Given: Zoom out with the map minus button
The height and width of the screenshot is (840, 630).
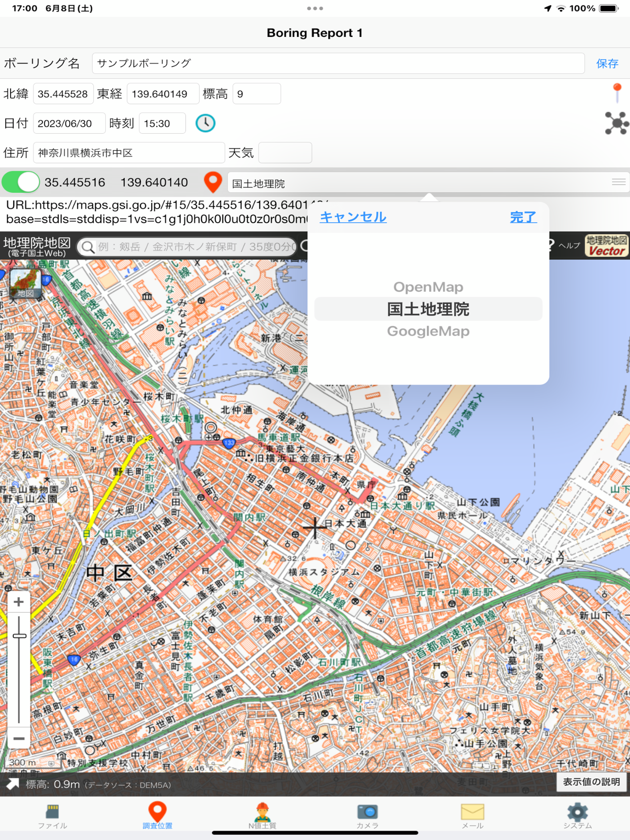Looking at the screenshot, I should (19, 739).
